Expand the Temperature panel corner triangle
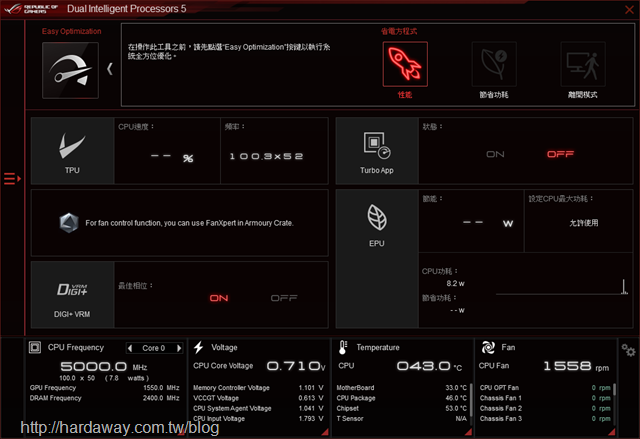This screenshot has height=439, width=640. 469,432
